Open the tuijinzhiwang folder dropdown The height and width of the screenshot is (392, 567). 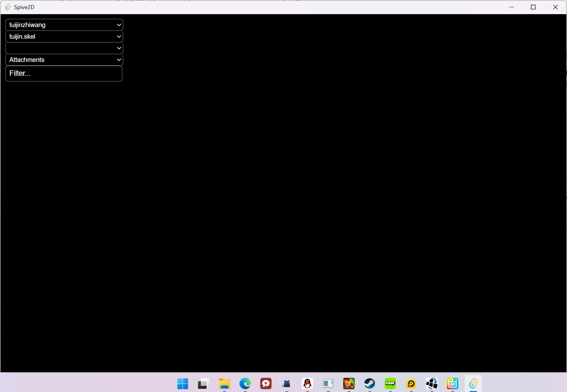click(x=64, y=25)
